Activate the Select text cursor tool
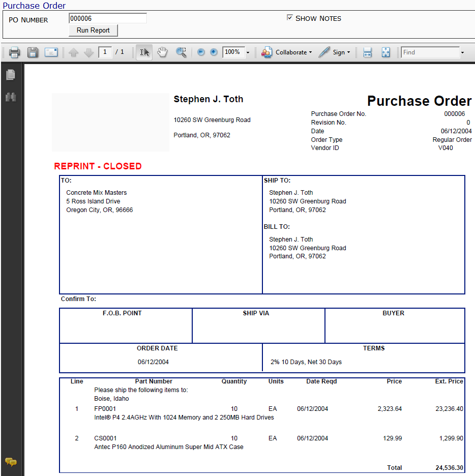Screen dimensions: 475x476 (144, 52)
